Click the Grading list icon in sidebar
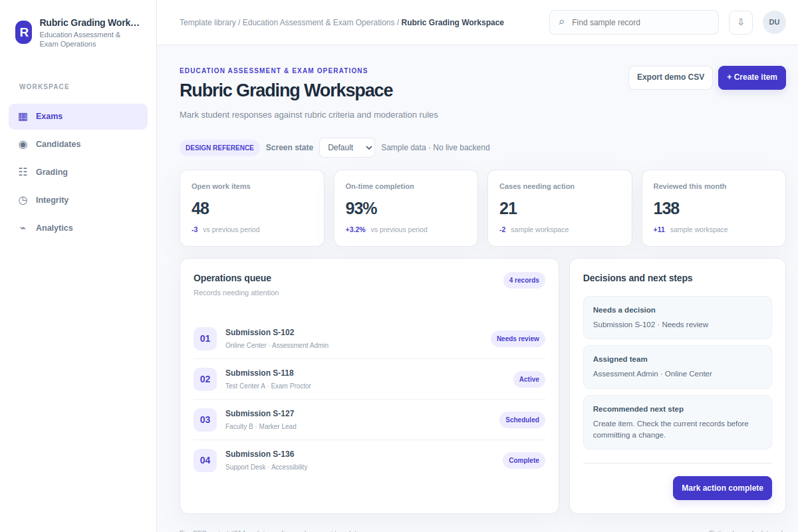 point(23,172)
